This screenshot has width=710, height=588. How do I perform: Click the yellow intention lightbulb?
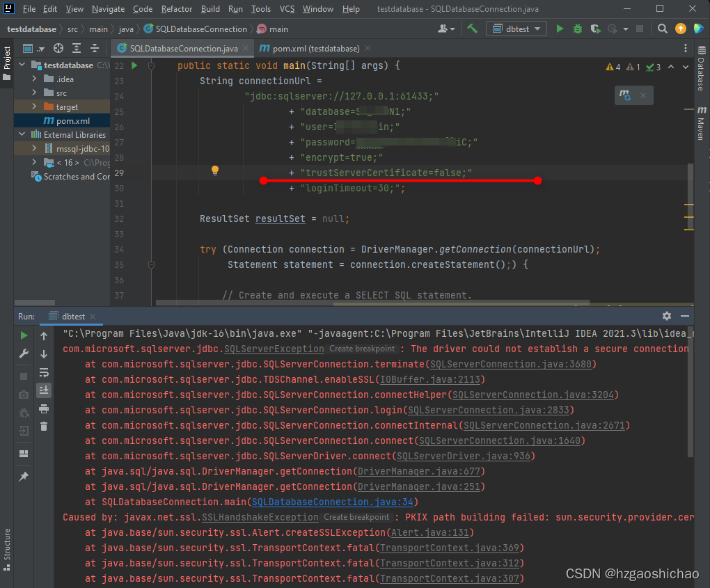coord(215,170)
